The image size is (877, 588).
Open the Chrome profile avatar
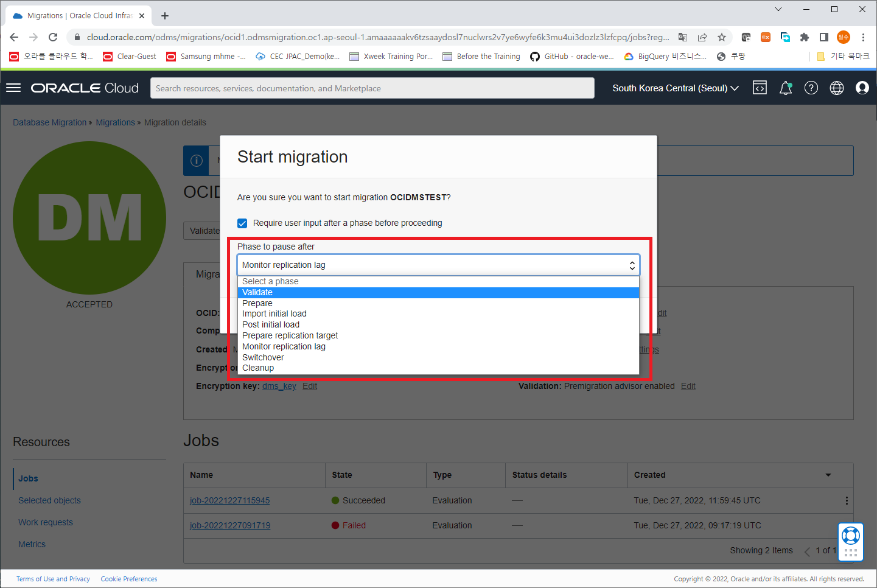[844, 37]
